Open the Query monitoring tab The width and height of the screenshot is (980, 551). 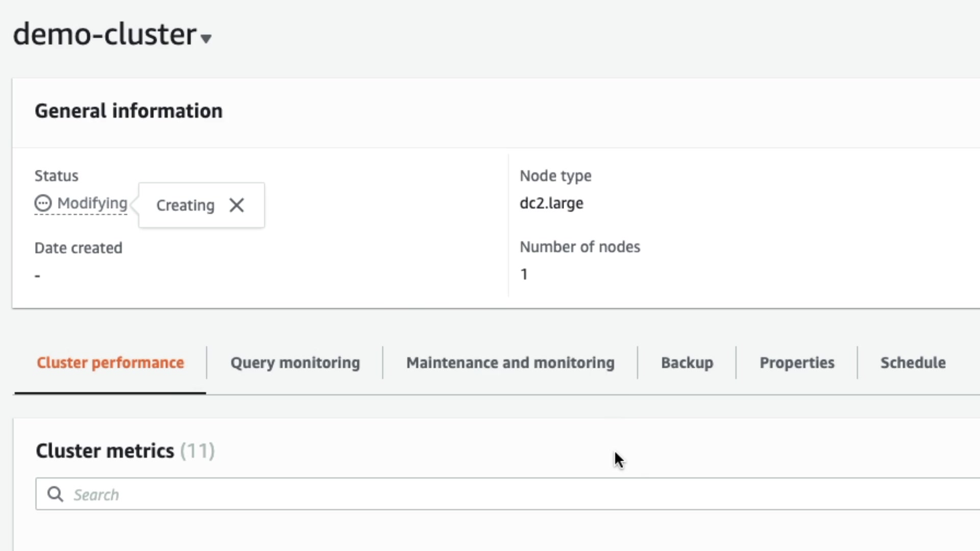(x=295, y=363)
